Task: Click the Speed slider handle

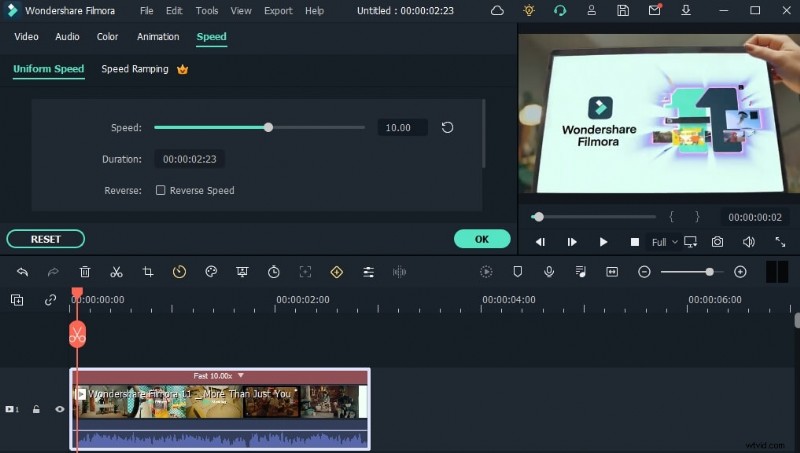Action: (x=268, y=128)
